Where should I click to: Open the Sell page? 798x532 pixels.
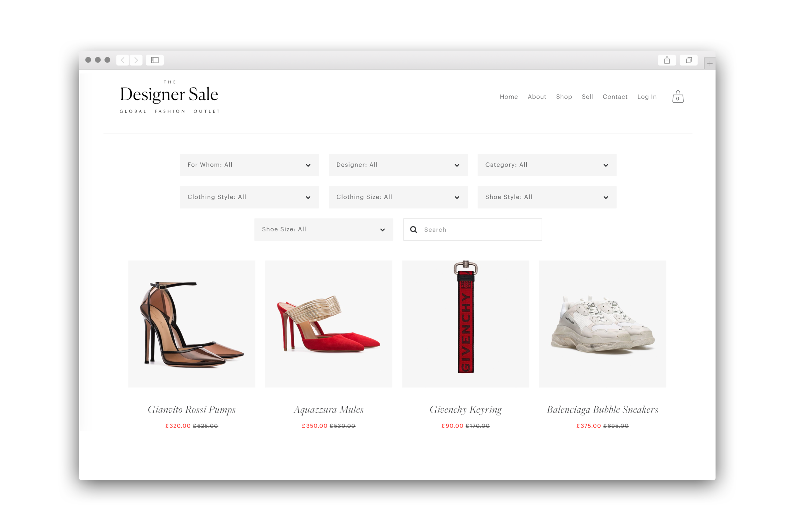pyautogui.click(x=587, y=97)
